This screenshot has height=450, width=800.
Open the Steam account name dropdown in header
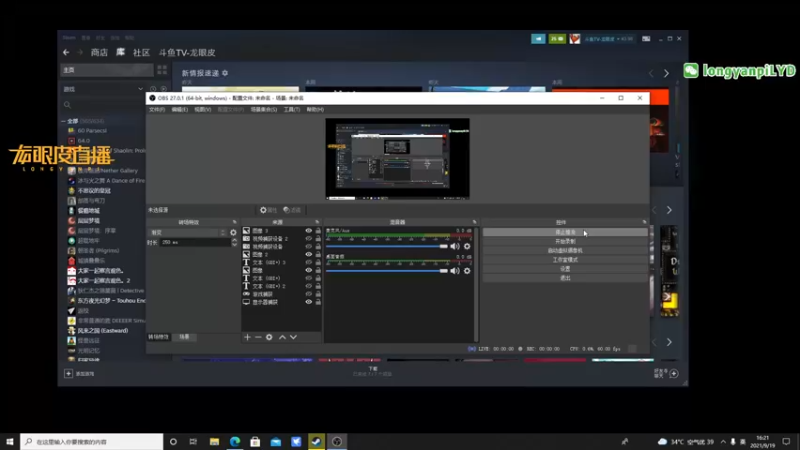tap(609, 39)
